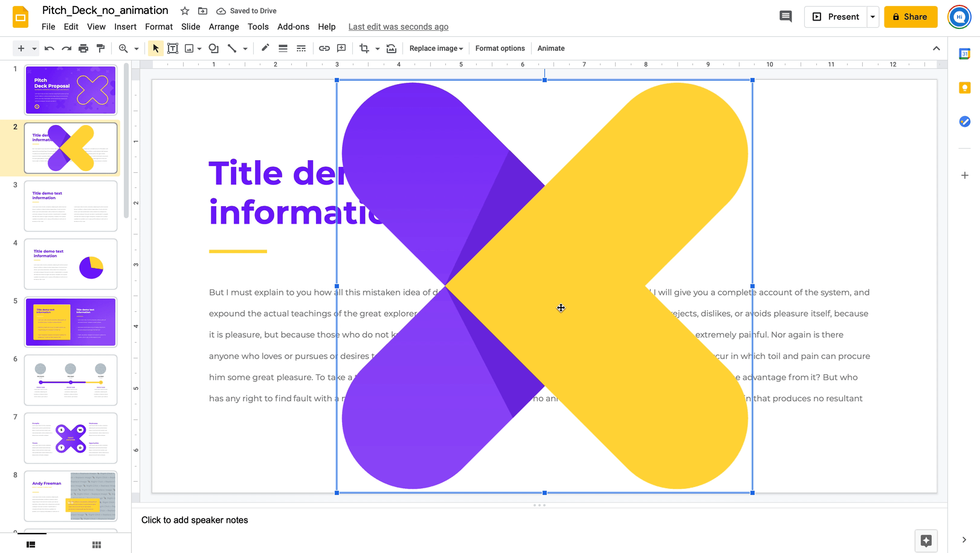The height and width of the screenshot is (553, 980).
Task: Open the Insert menu
Action: tap(125, 27)
